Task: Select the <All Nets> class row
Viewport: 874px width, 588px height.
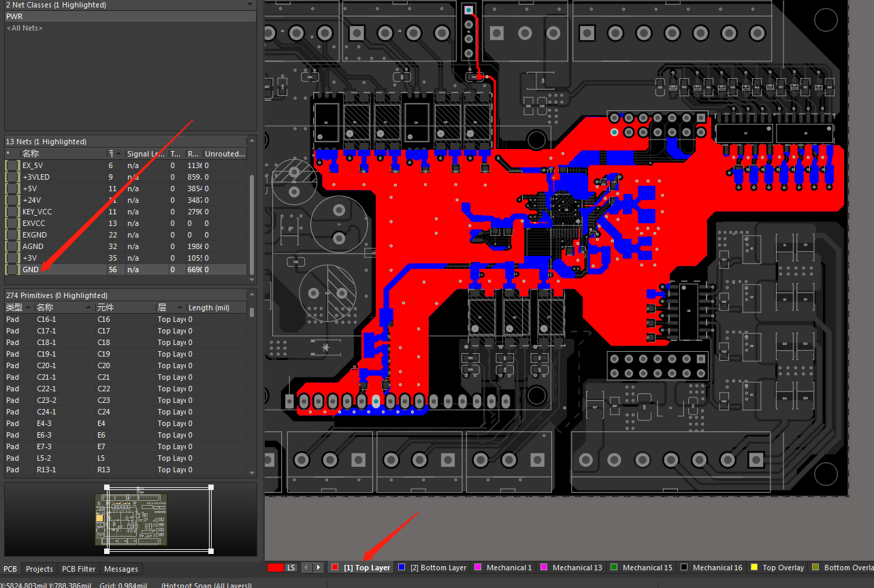Action: (x=131, y=28)
